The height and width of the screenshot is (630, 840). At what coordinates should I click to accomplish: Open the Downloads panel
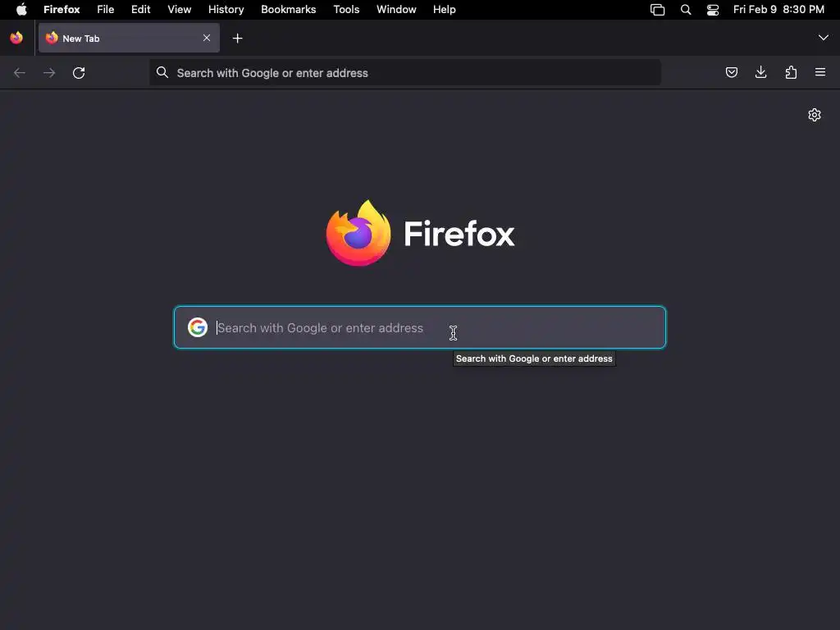point(760,72)
